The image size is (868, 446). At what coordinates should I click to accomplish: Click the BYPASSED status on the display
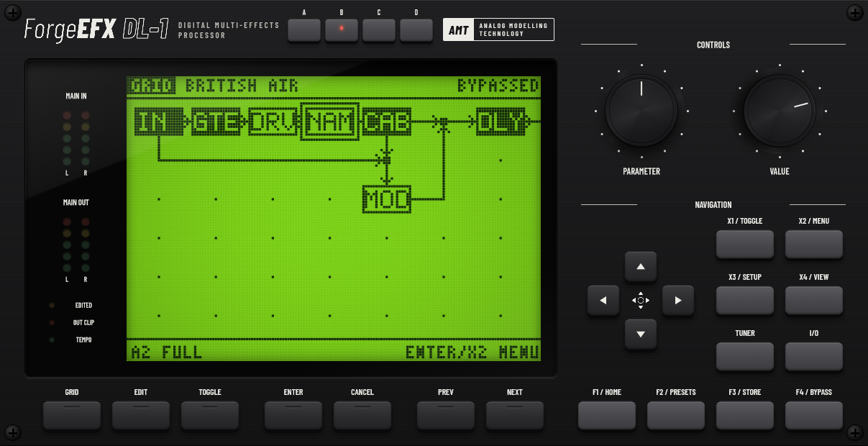498,86
